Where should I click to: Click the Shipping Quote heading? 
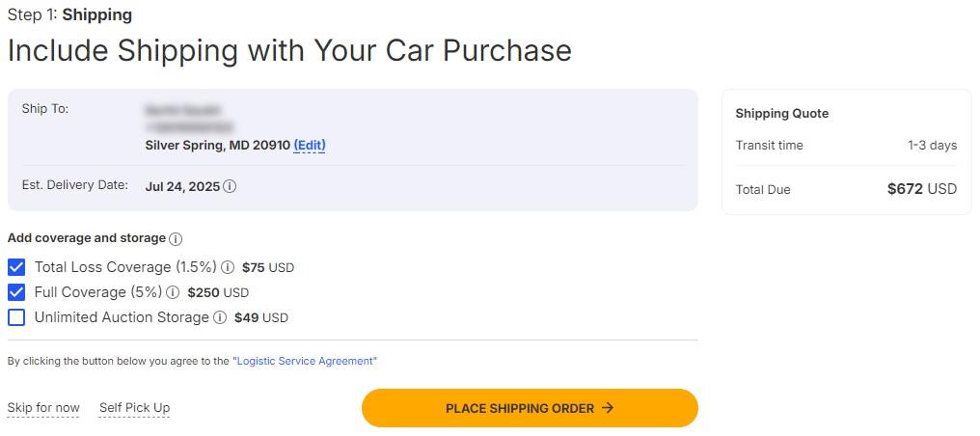pyautogui.click(x=782, y=114)
